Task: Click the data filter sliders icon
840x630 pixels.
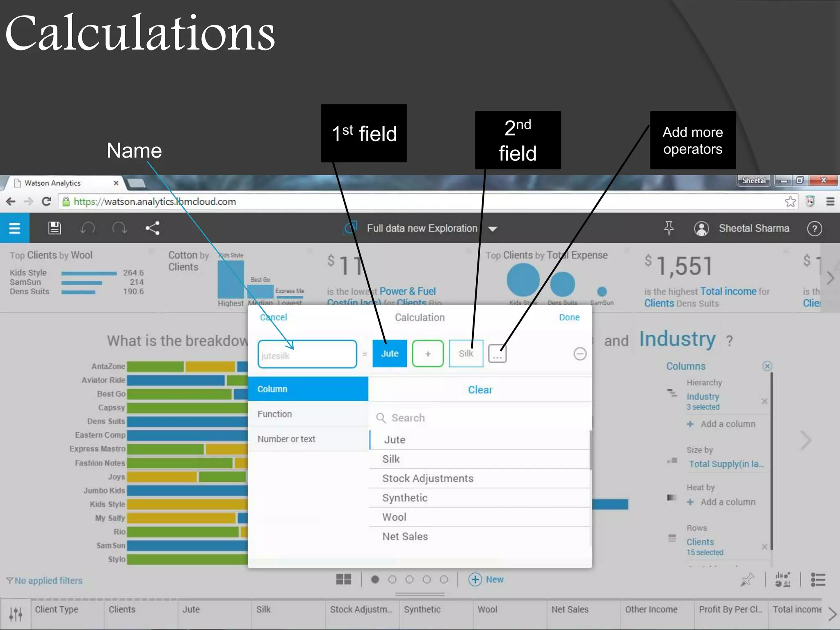Action: tap(16, 614)
